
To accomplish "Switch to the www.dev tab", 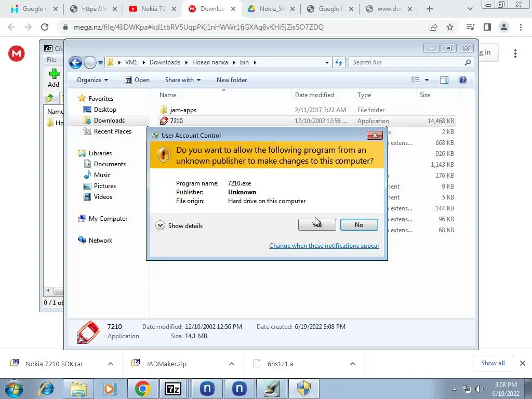I will [389, 9].
